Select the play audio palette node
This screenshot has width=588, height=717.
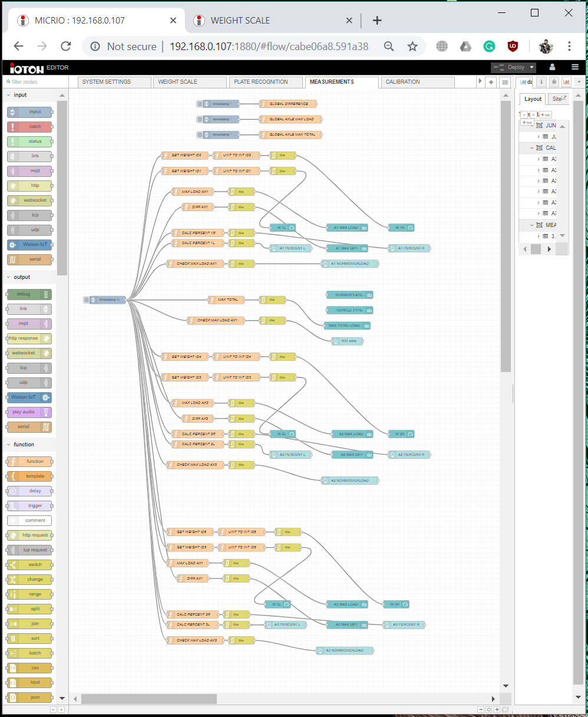(x=29, y=412)
